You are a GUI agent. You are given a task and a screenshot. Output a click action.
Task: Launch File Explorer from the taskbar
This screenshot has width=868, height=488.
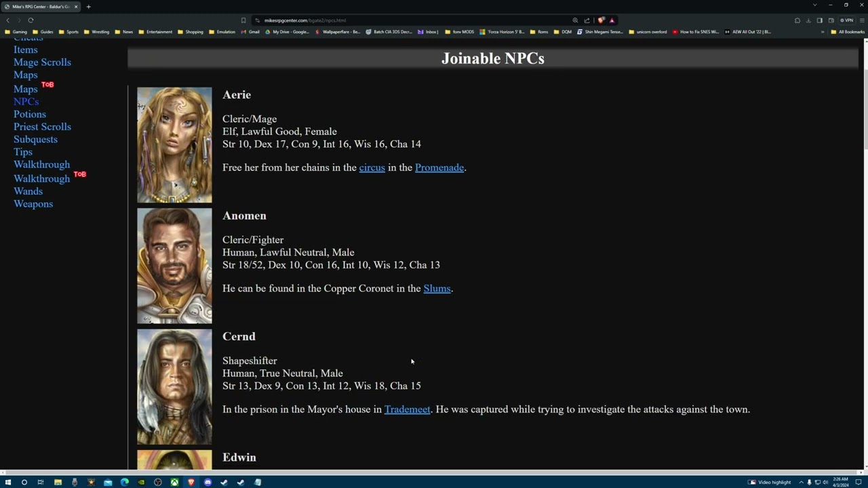(58, 482)
